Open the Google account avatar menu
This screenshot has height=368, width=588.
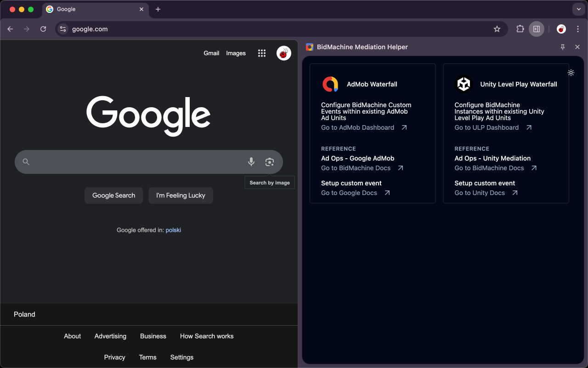[284, 53]
